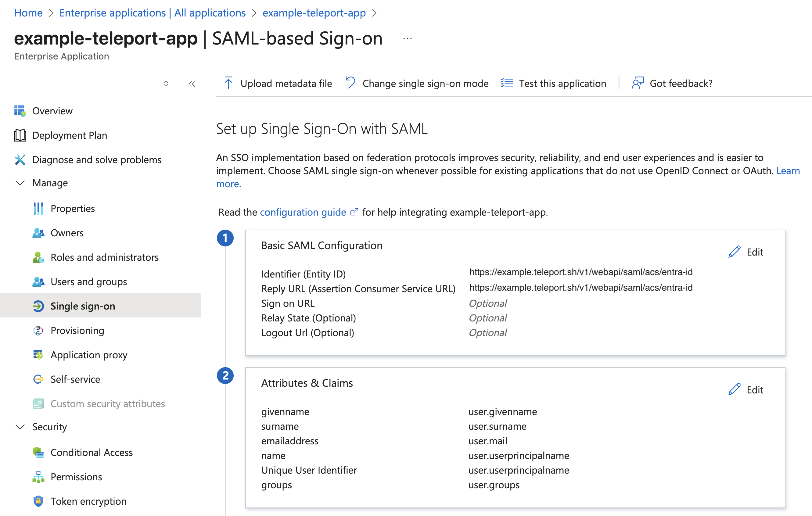Viewport: 812px width, 516px height.
Task: Open Conditional Access under Security
Action: click(92, 452)
